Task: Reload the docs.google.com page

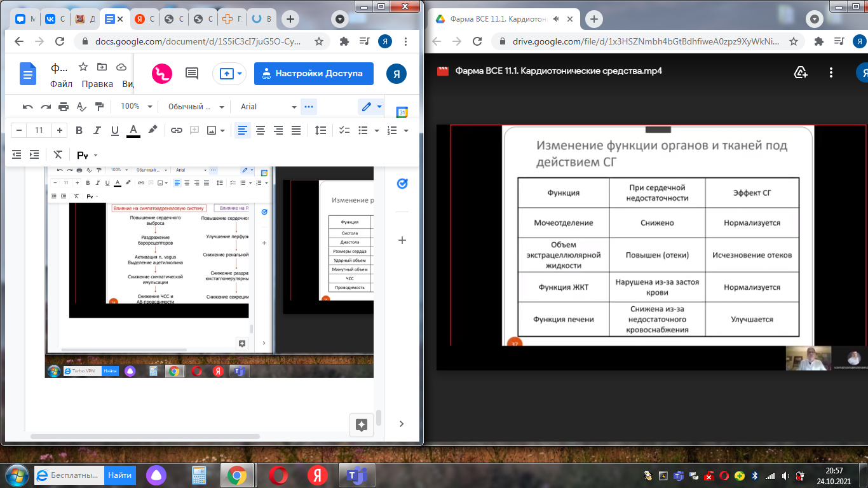Action: pos(60,41)
